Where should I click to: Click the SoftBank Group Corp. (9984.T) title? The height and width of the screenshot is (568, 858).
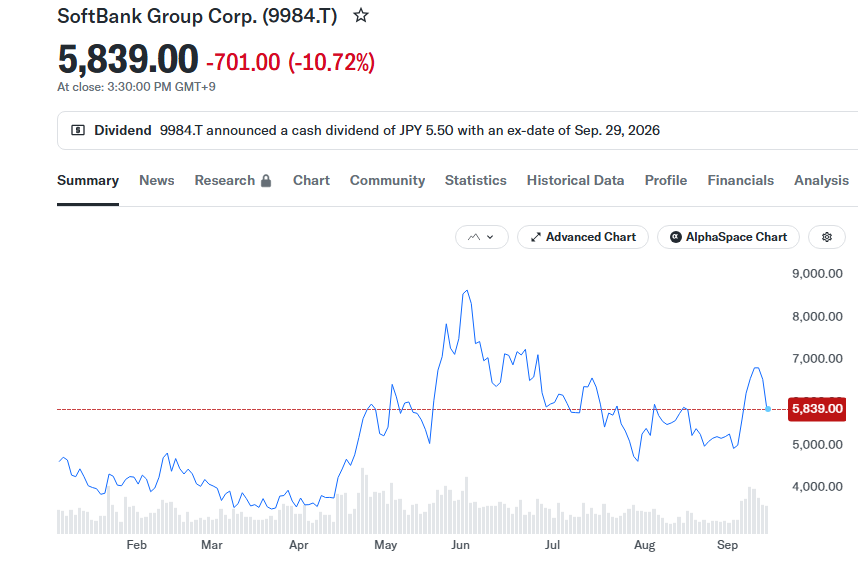click(x=197, y=16)
